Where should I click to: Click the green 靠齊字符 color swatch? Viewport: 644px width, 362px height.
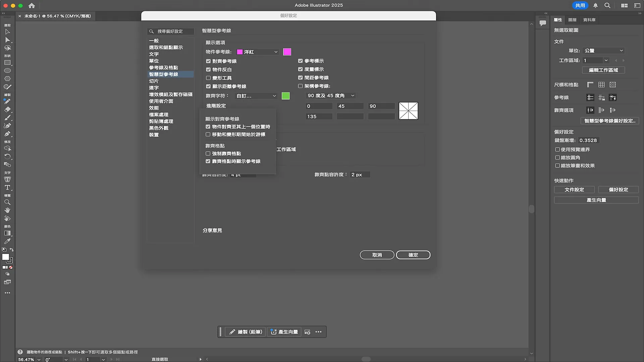(285, 96)
